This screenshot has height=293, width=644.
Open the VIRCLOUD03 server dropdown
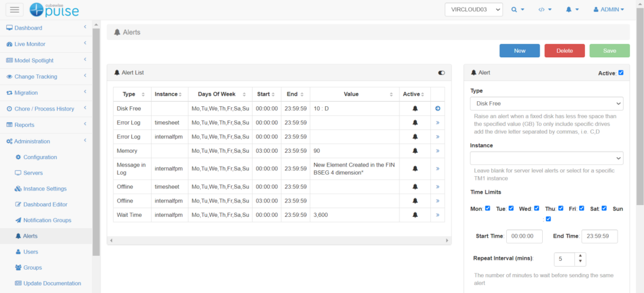point(474,9)
